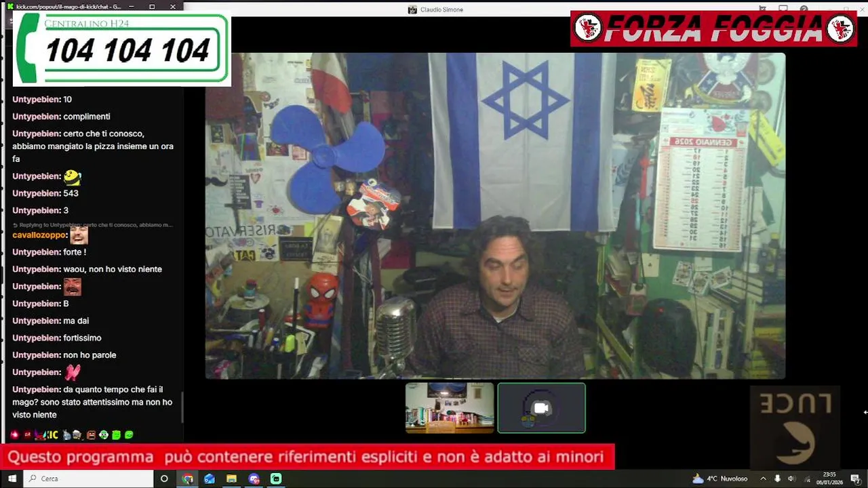This screenshot has height=488, width=868.
Task: Show hidden system tray icons
Action: tap(763, 479)
